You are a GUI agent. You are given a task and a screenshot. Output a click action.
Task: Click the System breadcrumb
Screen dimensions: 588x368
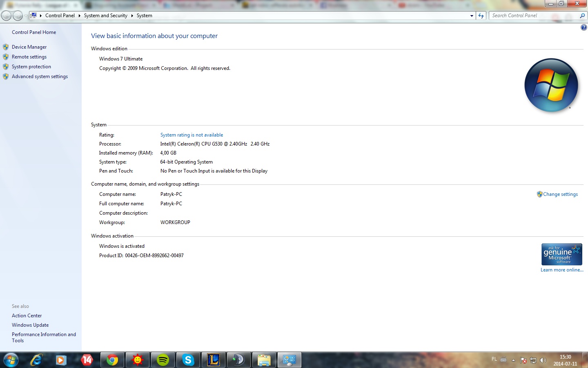pyautogui.click(x=145, y=16)
